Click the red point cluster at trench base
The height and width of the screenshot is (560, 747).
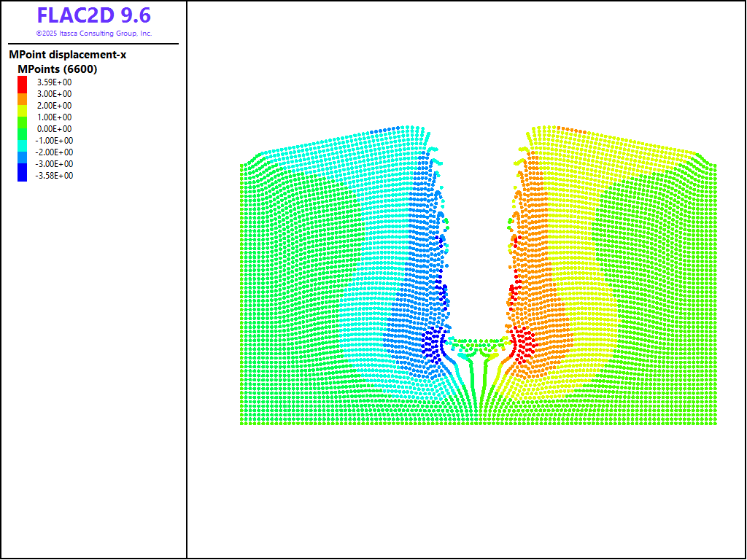522,341
